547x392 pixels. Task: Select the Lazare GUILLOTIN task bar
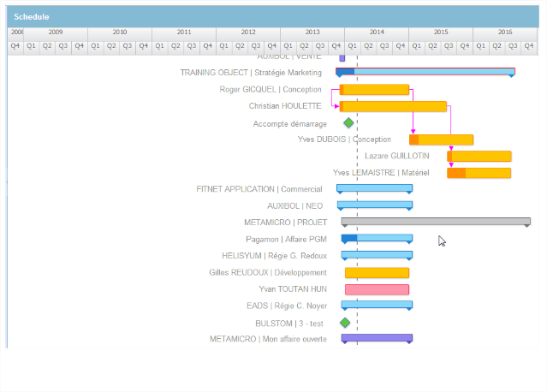[x=479, y=156]
